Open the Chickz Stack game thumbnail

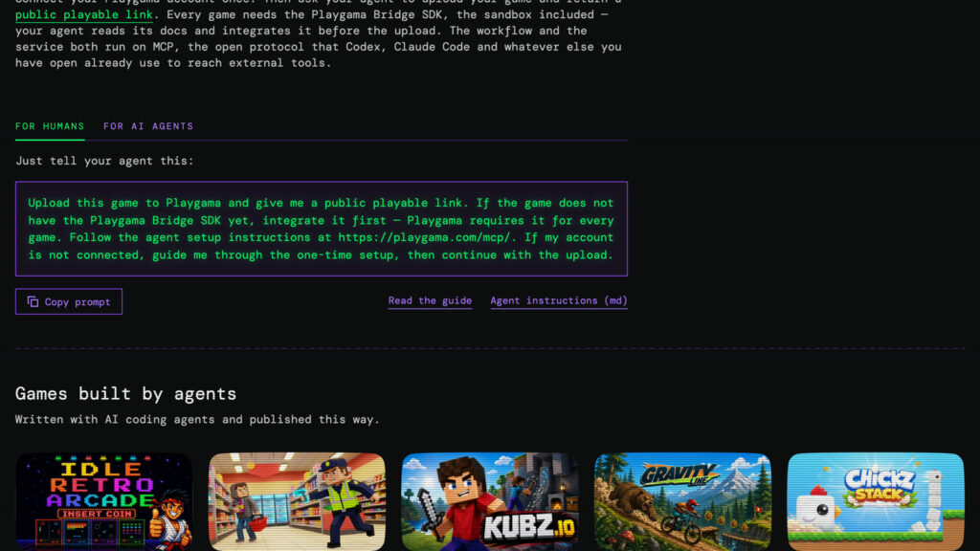[x=876, y=501]
